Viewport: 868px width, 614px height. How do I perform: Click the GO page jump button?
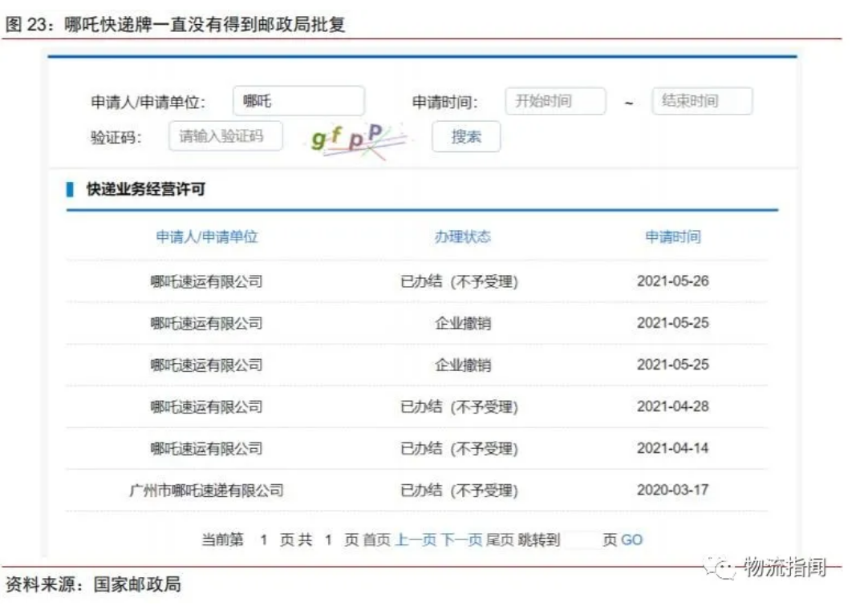631,539
